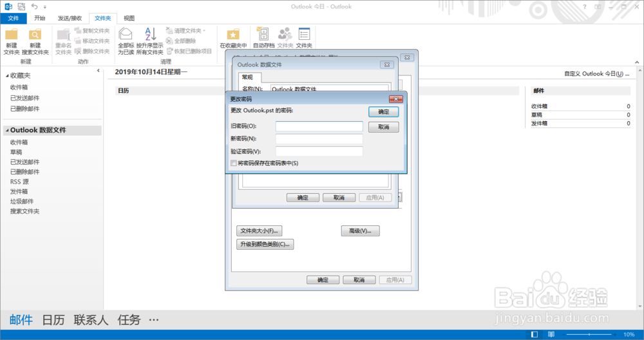The height and width of the screenshot is (340, 644).
Task: Enable save password in password list checkbox
Action: click(x=234, y=163)
